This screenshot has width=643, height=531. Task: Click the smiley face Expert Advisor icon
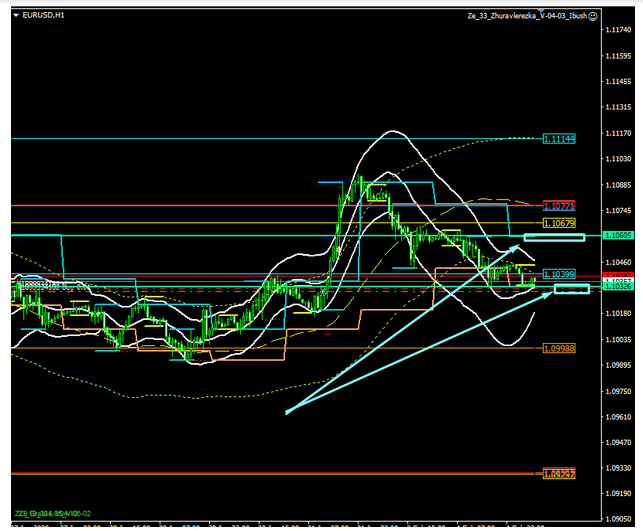pos(593,16)
